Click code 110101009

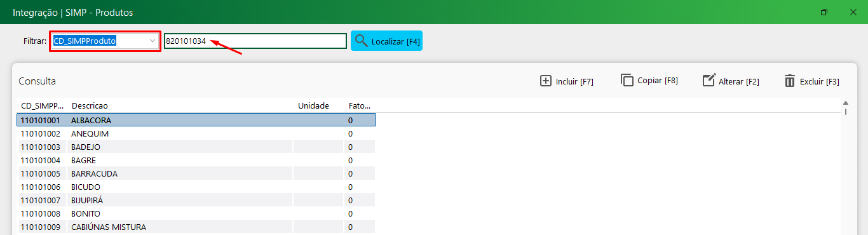(40, 227)
